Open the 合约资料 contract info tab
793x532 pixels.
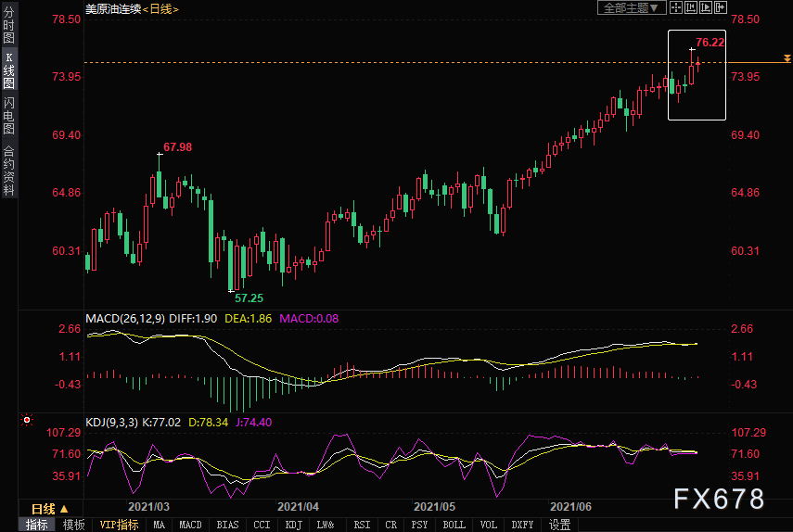[x=8, y=171]
